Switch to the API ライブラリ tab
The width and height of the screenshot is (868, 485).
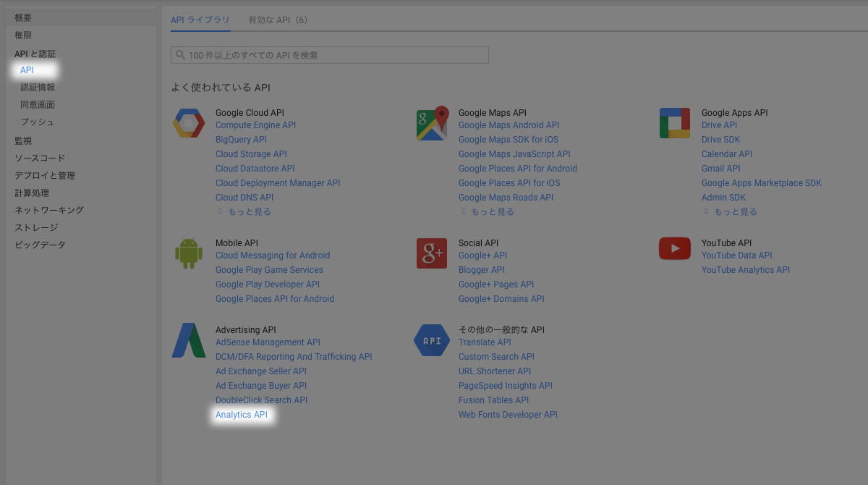point(200,20)
